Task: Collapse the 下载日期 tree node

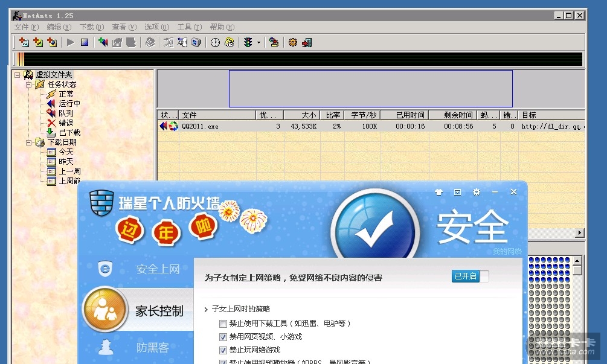Action: coord(28,142)
